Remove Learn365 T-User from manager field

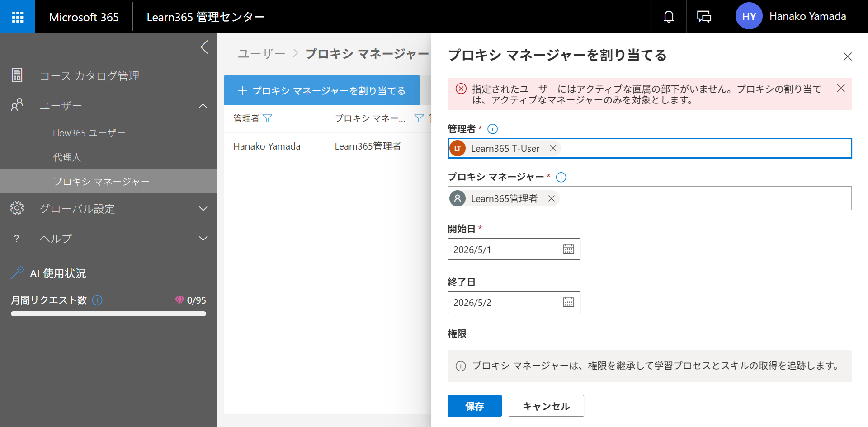click(x=553, y=148)
